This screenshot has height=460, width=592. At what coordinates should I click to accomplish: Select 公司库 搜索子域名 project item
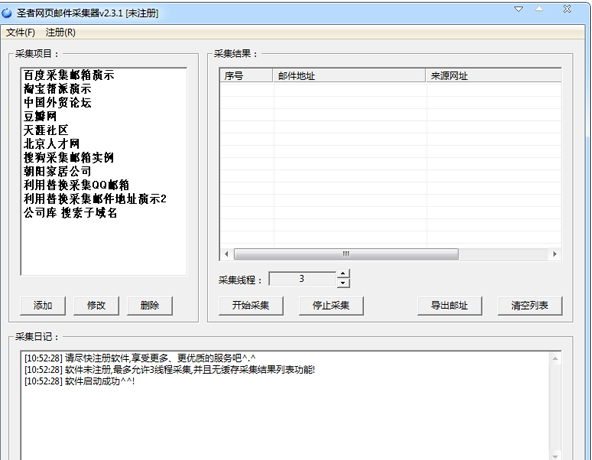pos(70,213)
